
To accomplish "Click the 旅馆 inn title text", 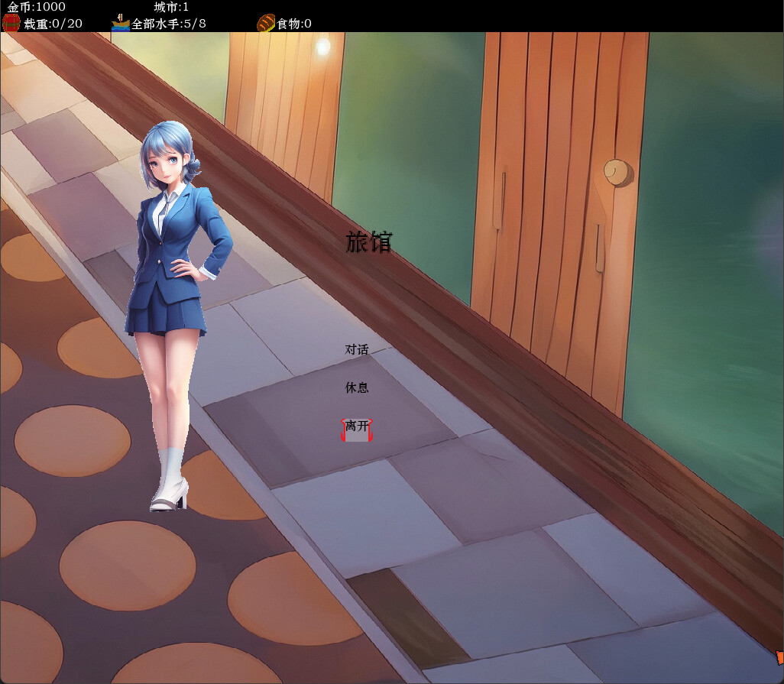I will 370,242.
